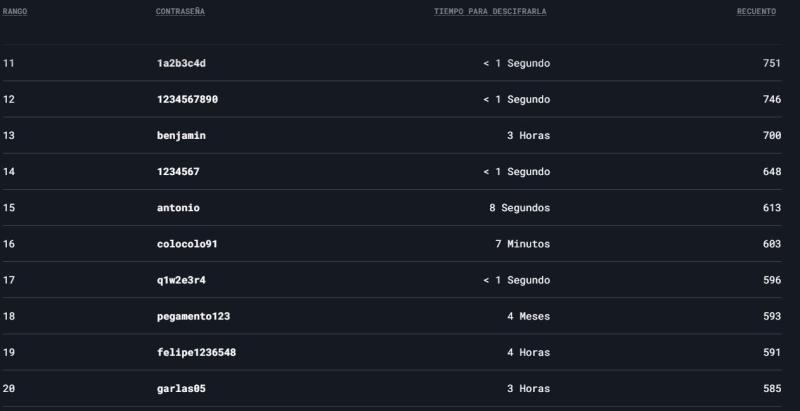
Task: Click the RANGO column header
Action: (x=15, y=11)
